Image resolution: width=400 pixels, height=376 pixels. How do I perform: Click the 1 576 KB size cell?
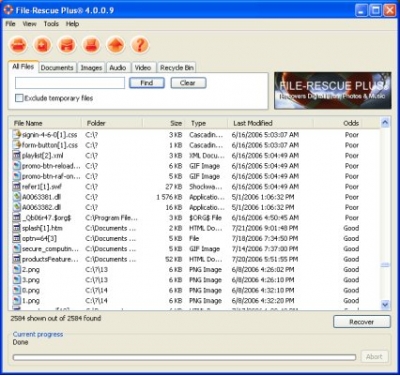tap(169, 197)
